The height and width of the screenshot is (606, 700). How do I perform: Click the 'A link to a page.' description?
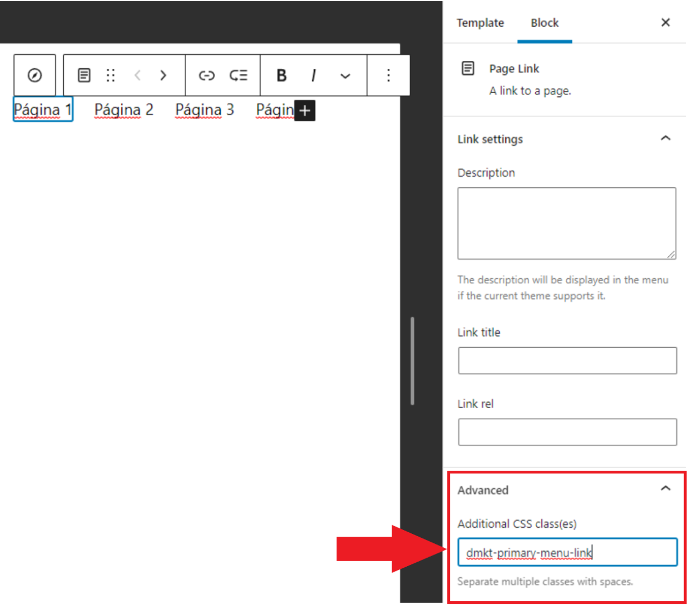pyautogui.click(x=530, y=91)
